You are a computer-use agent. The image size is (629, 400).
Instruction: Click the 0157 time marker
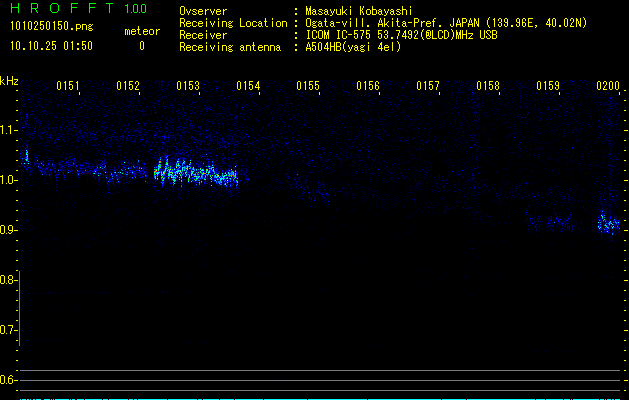[428, 86]
